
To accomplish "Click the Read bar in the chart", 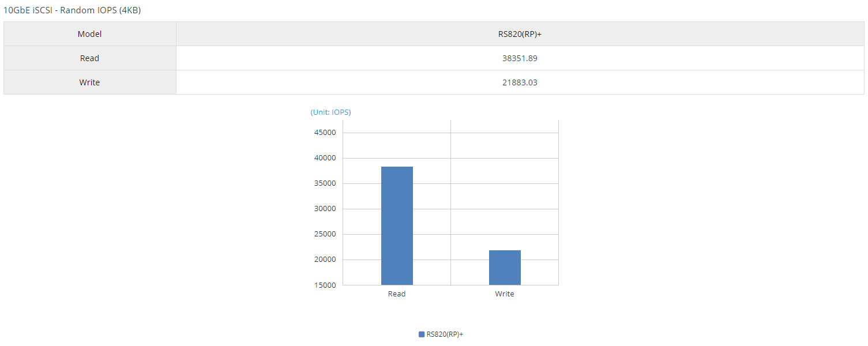I will [x=397, y=225].
